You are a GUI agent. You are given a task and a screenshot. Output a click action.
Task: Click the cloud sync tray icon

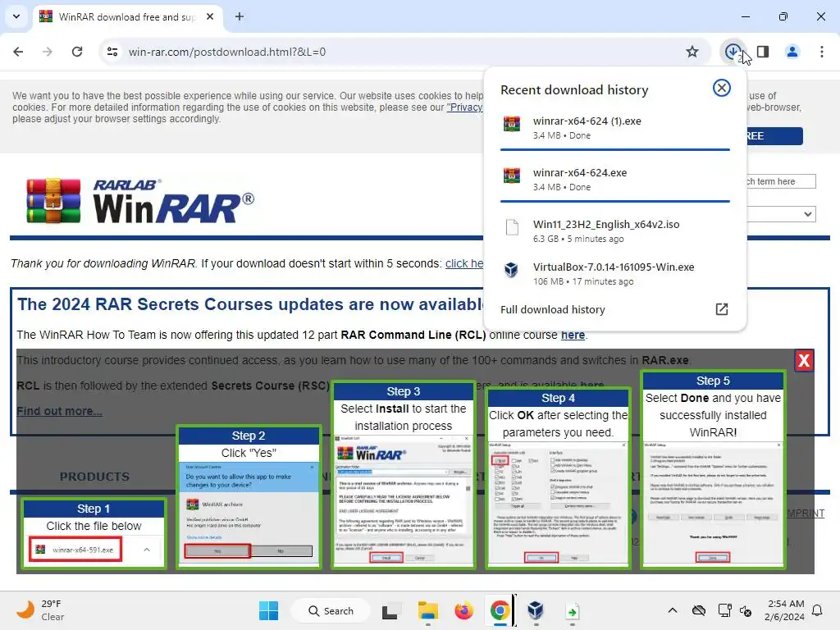(699, 610)
